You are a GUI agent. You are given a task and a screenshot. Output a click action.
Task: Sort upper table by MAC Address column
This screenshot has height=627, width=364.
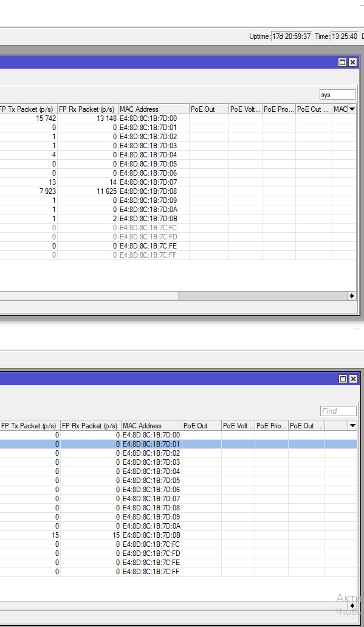click(x=154, y=109)
